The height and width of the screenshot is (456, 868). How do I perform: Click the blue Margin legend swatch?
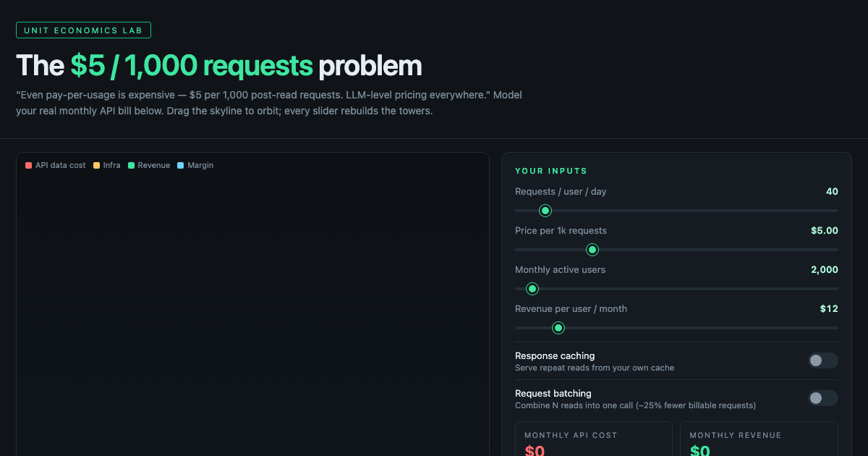pos(181,166)
